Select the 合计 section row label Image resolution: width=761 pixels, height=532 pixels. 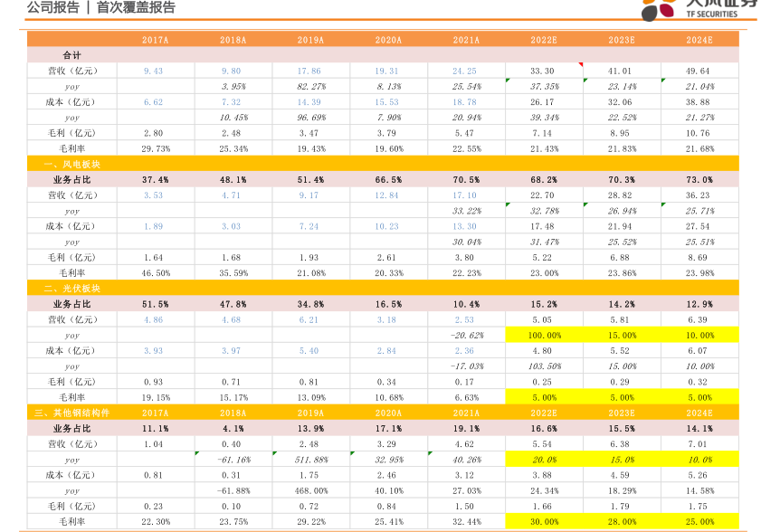tap(71, 55)
